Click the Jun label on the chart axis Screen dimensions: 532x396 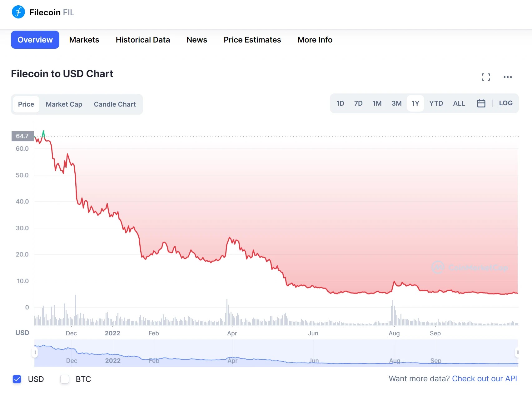(x=313, y=333)
